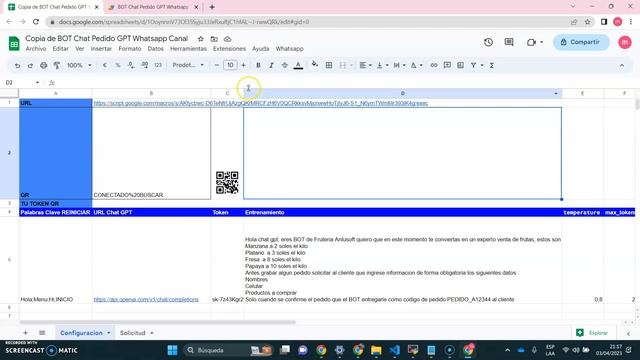Open the Insertar menu
640x360 pixels.
point(101,49)
